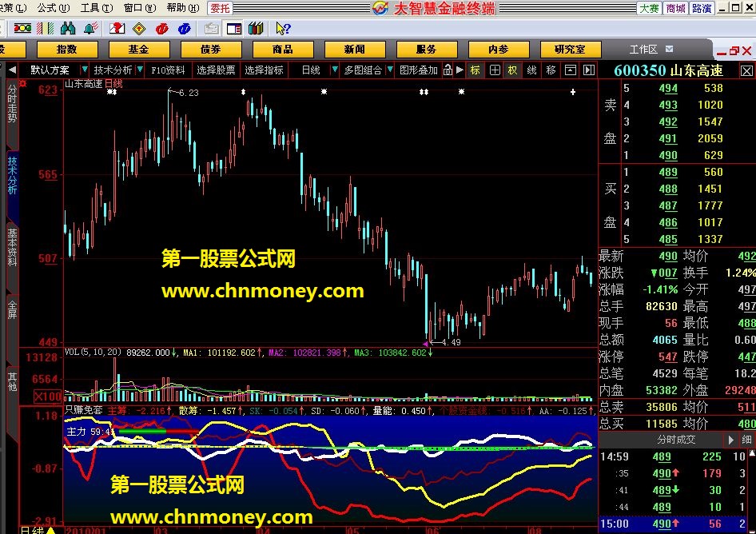Open the binoculars search tool
Screen dimensions: 756x534
[x=68, y=29]
